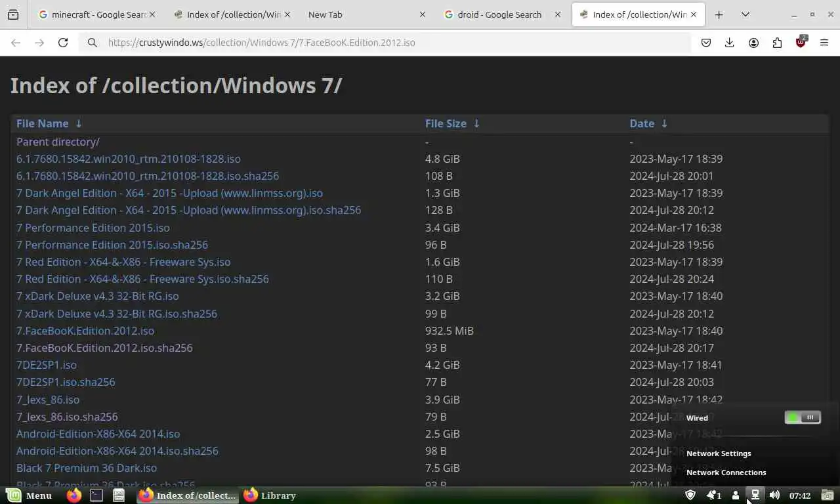The height and width of the screenshot is (504, 840).
Task: Expand the list-all-tabs dropdown arrow
Action: (745, 14)
